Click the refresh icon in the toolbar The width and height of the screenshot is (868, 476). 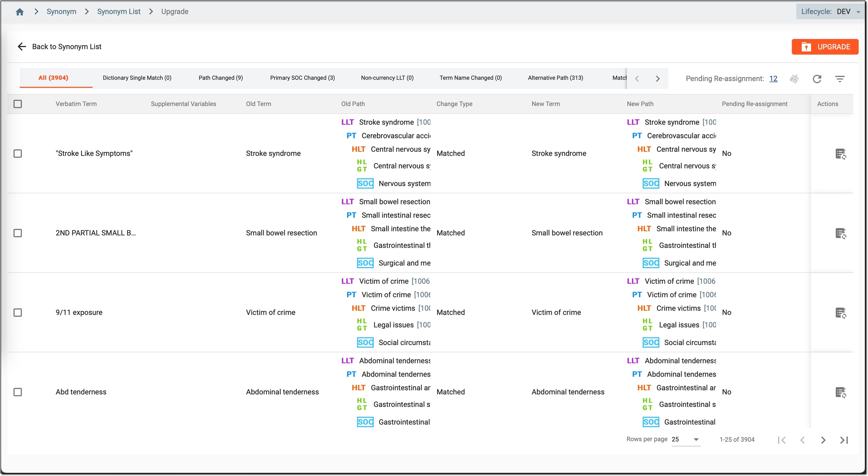[x=817, y=79]
